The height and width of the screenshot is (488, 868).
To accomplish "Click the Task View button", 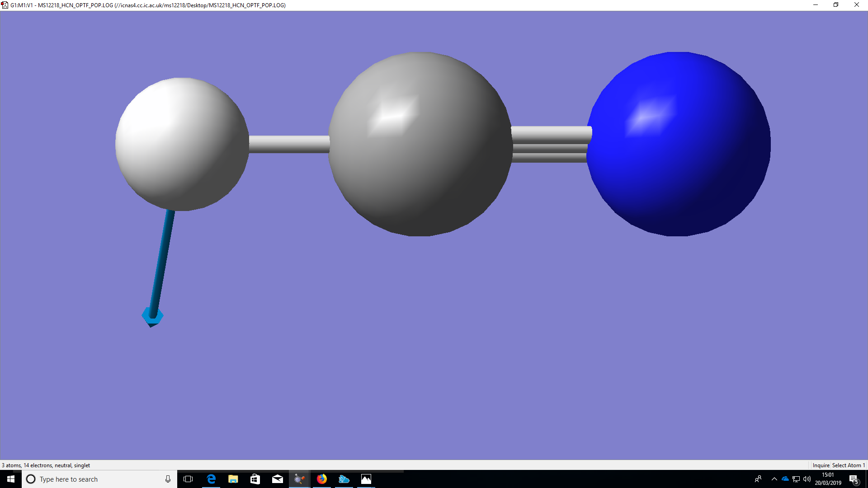I will pos(188,479).
